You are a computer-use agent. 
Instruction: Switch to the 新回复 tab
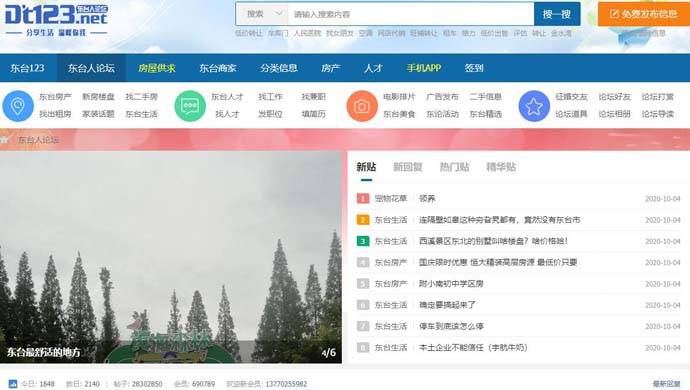pyautogui.click(x=408, y=167)
